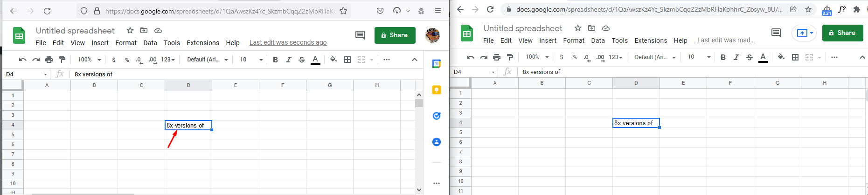Viewport: 868px width, 195px height.
Task: Click account avatar in left window
Action: point(432,35)
